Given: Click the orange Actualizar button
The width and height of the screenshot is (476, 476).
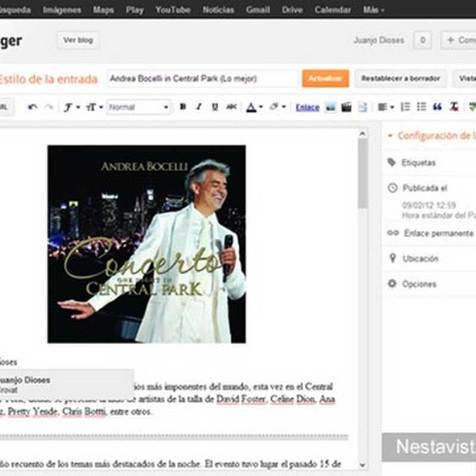Looking at the screenshot, I should (x=325, y=79).
